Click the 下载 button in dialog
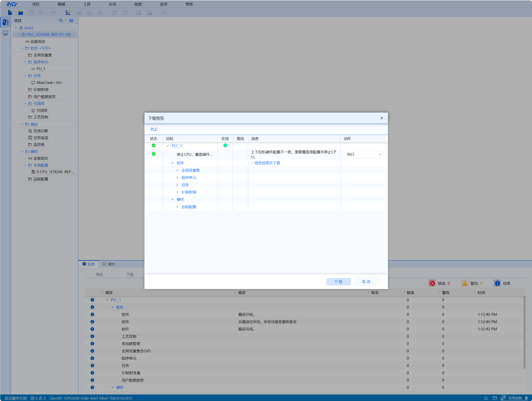532x401 pixels. click(338, 282)
